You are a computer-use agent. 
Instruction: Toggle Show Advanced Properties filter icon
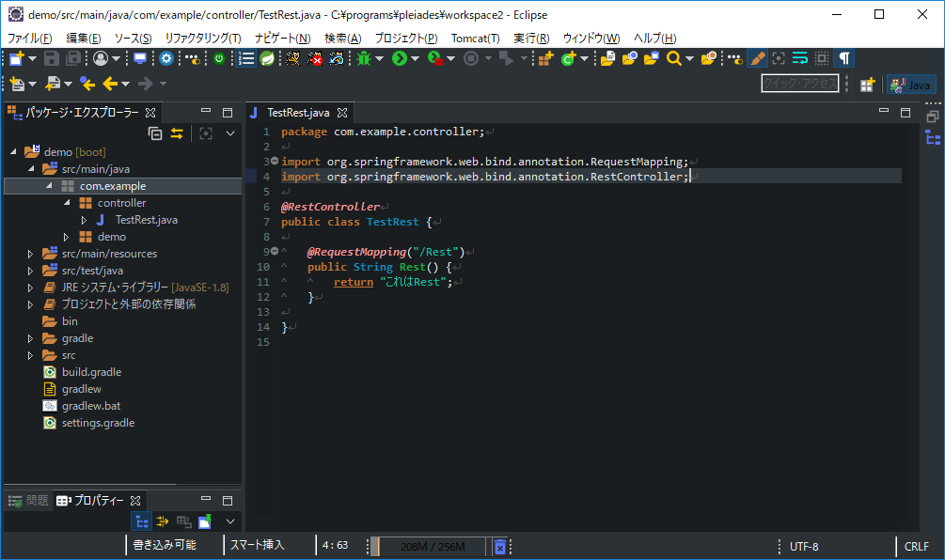pos(162,521)
